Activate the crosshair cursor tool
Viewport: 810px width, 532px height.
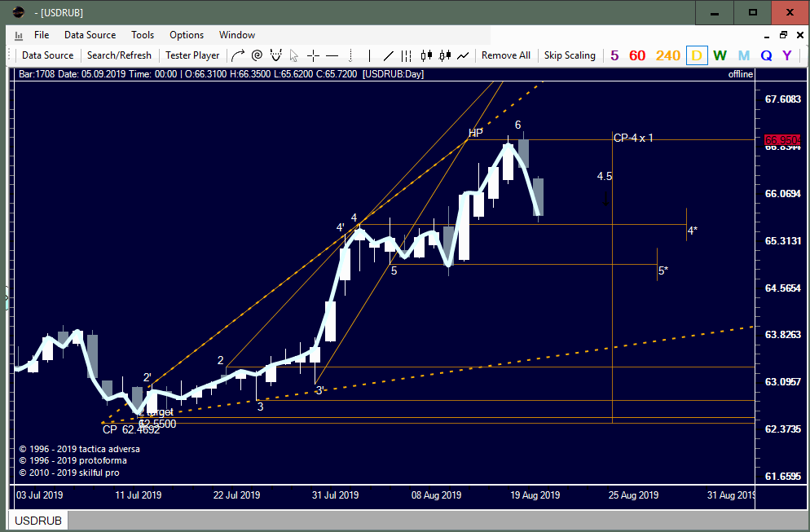tap(313, 55)
